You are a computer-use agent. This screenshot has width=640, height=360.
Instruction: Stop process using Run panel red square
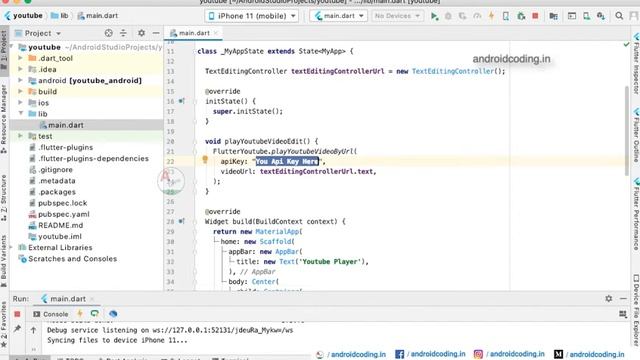pyautogui.click(x=17, y=314)
